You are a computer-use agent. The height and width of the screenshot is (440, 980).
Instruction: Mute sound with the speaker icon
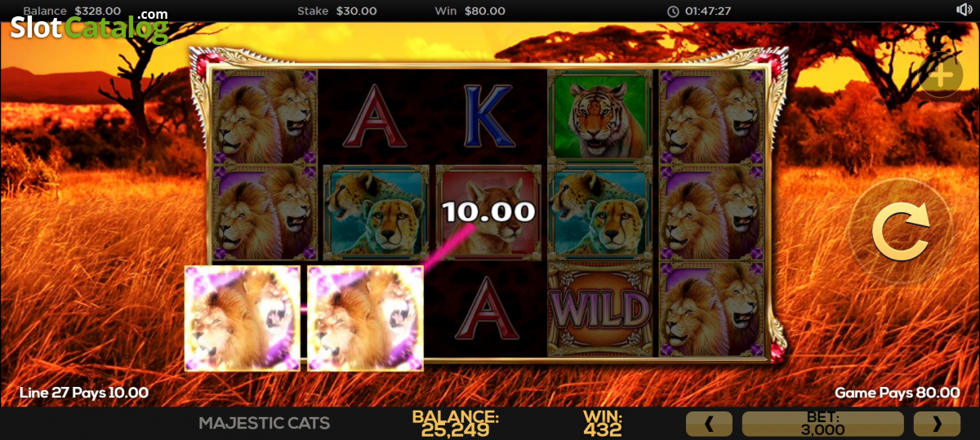pos(964,11)
